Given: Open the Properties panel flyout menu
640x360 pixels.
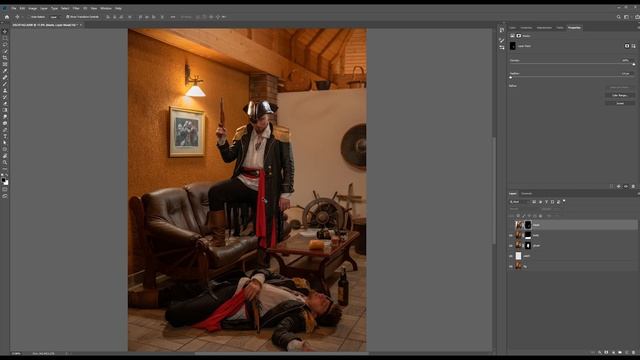Looking at the screenshot, I should point(638,27).
